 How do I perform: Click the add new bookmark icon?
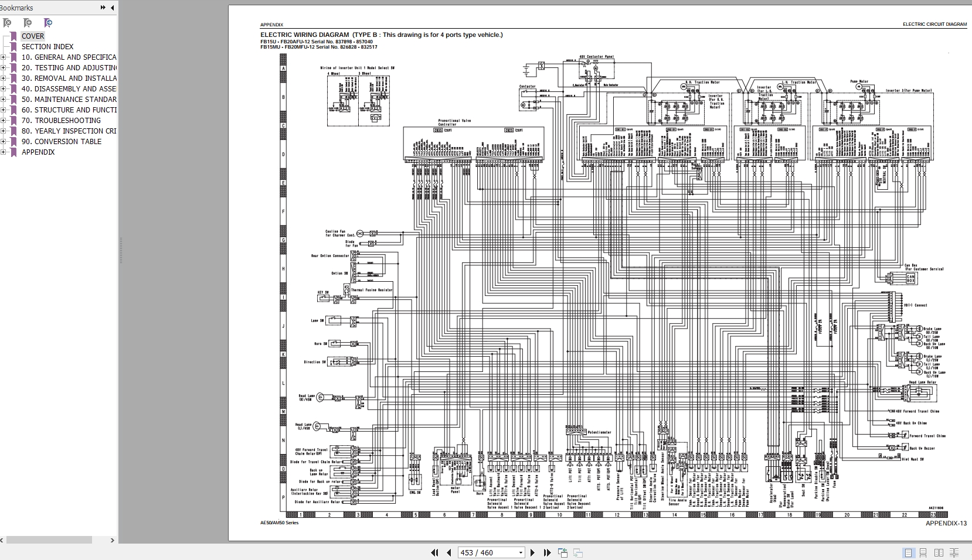click(x=28, y=23)
